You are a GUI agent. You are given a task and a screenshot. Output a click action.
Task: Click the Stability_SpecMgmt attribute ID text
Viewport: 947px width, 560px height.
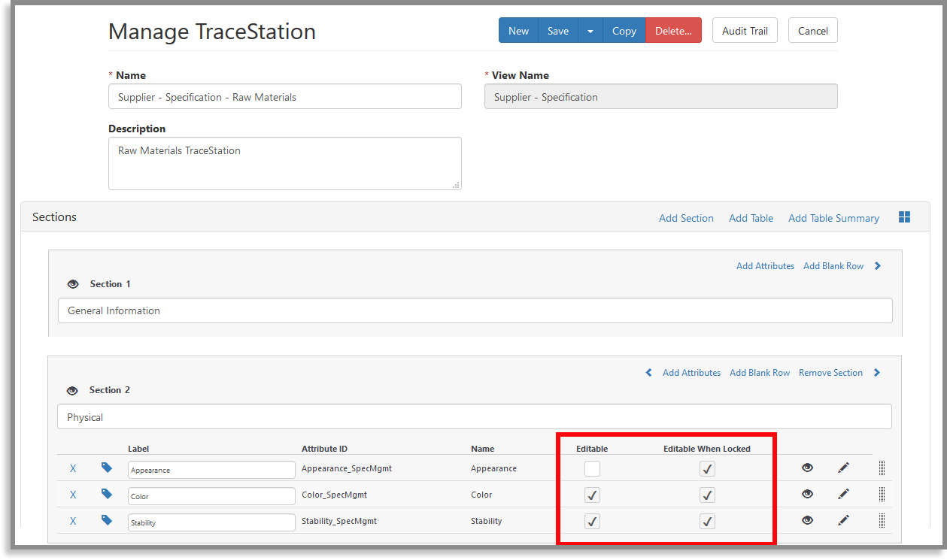[339, 521]
